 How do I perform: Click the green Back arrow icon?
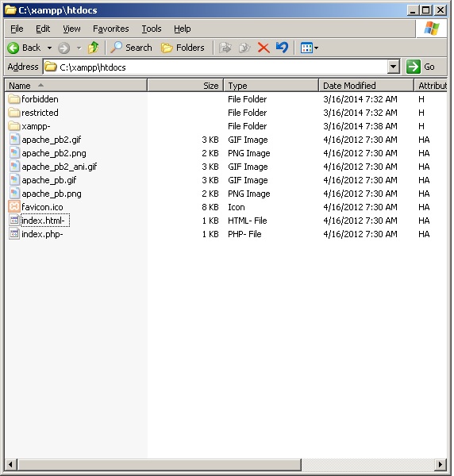tap(13, 48)
